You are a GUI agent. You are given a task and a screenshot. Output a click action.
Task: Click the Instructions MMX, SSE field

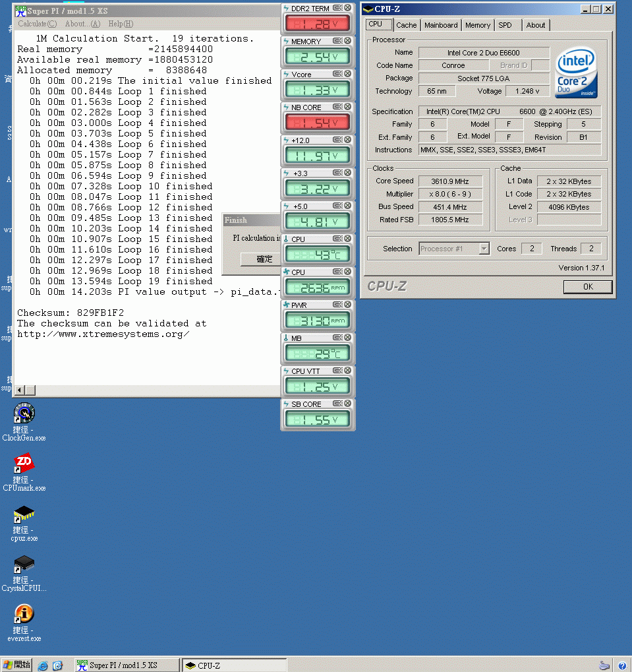point(509,150)
